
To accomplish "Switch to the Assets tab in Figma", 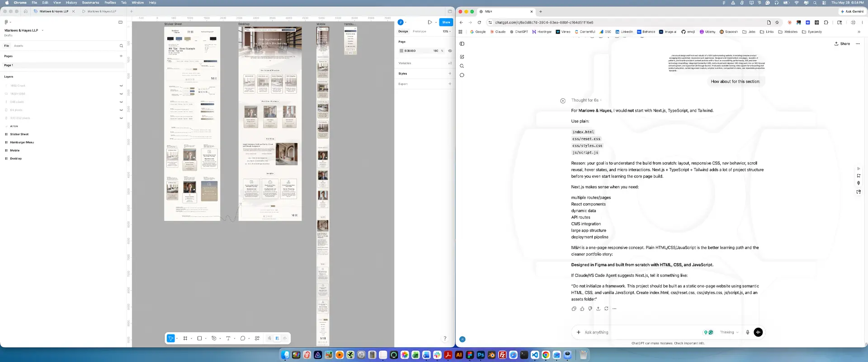I will [x=19, y=46].
